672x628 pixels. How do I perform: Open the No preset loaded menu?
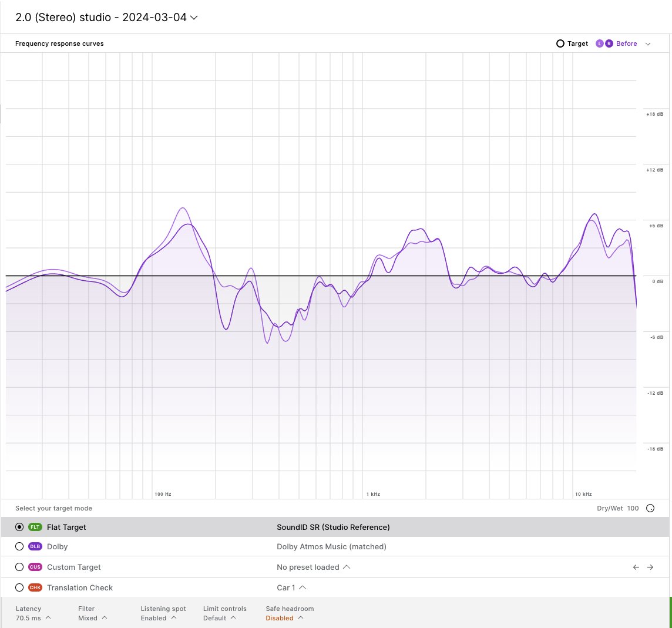coord(313,567)
